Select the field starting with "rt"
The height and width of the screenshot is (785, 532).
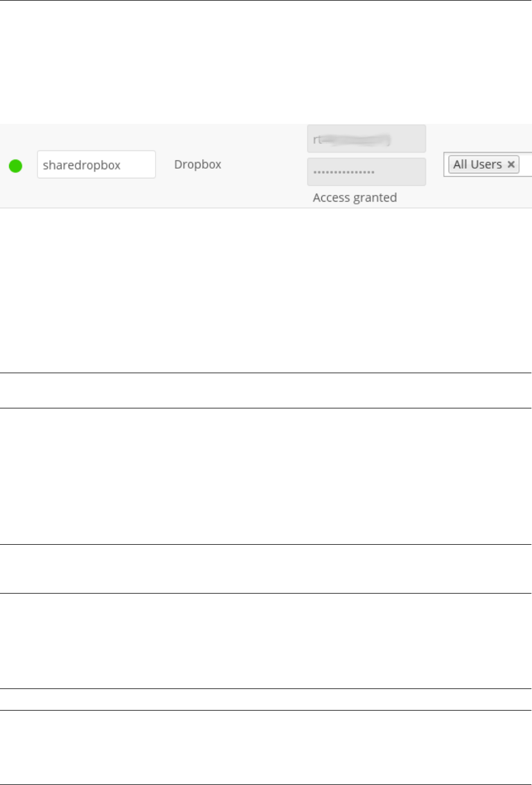click(x=366, y=139)
